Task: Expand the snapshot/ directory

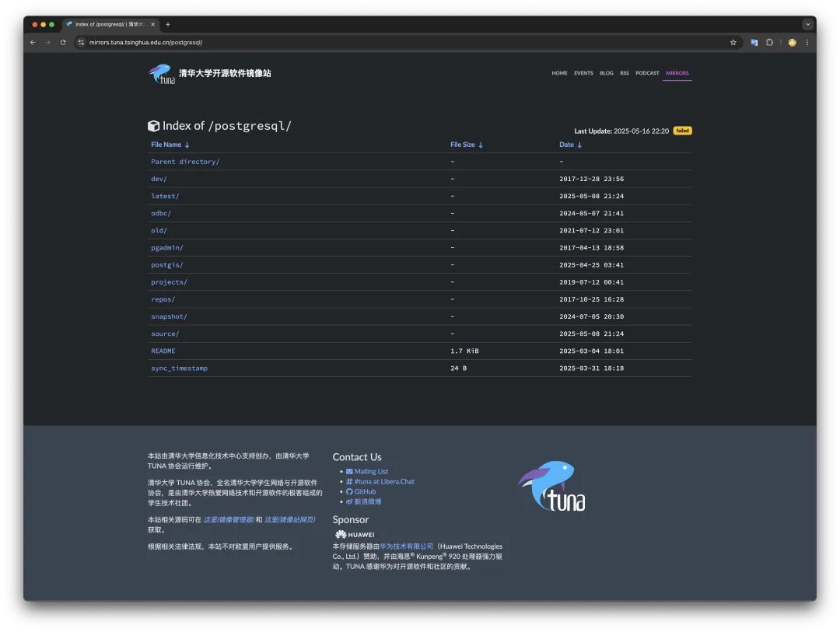Action: click(x=169, y=316)
